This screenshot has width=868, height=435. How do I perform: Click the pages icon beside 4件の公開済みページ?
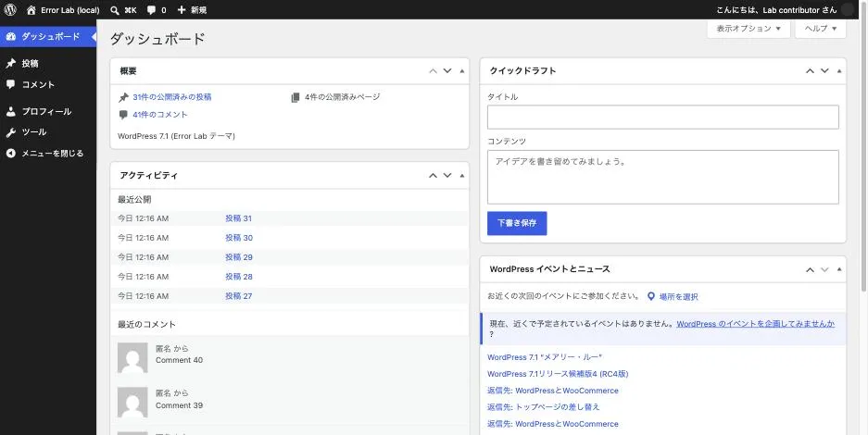tap(296, 97)
